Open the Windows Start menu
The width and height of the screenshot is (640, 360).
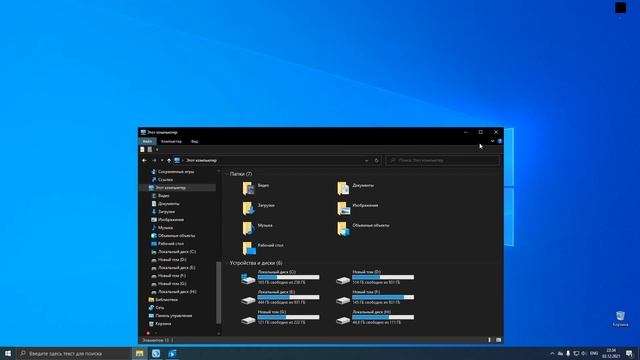8,353
